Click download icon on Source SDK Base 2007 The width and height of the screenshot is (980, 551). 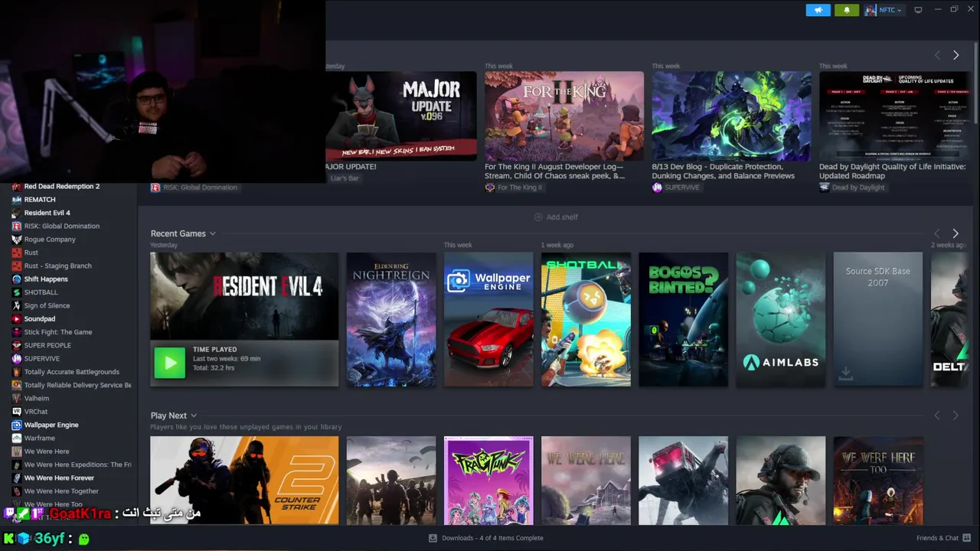coord(846,373)
